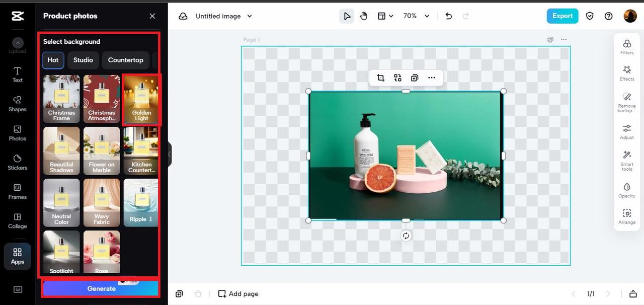The height and width of the screenshot is (305, 644).
Task: Open the layers panel icon at bottom right
Action: click(x=633, y=294)
